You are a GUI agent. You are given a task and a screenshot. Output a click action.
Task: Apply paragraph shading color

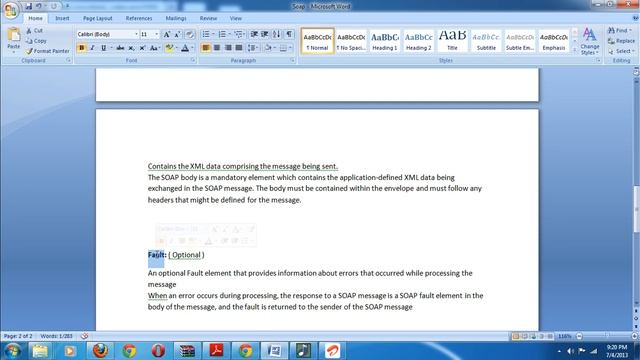pos(268,48)
